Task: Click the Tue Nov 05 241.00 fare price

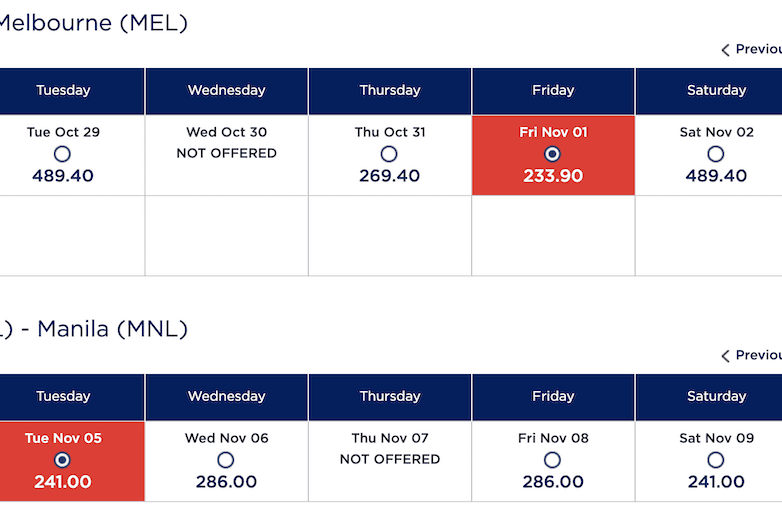Action: click(x=63, y=482)
